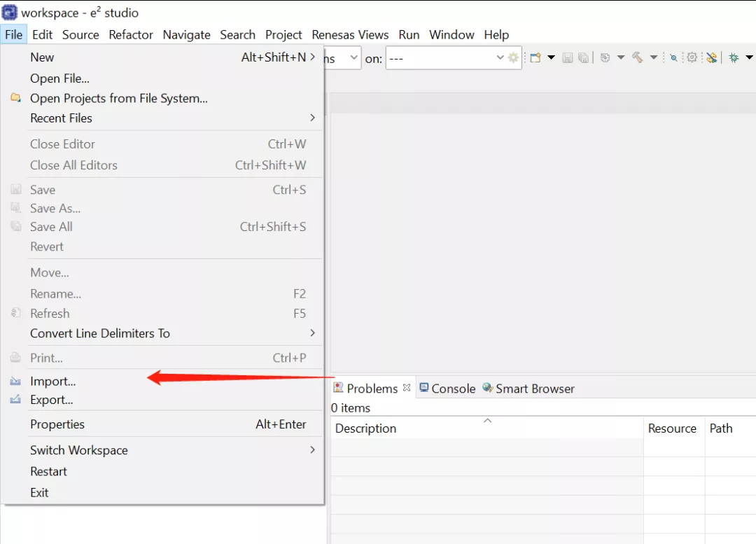
Task: Open dropdown arrow next to Debug icon
Action: click(x=749, y=57)
